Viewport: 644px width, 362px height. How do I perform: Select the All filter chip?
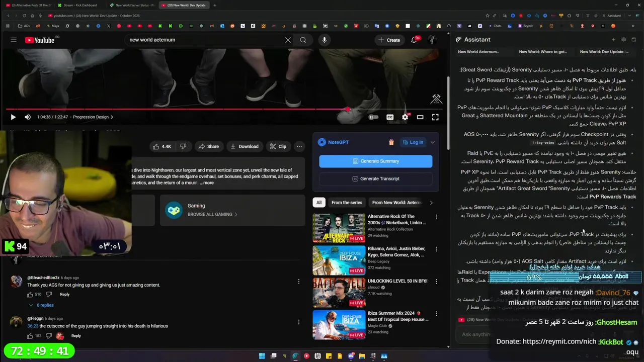(318, 203)
